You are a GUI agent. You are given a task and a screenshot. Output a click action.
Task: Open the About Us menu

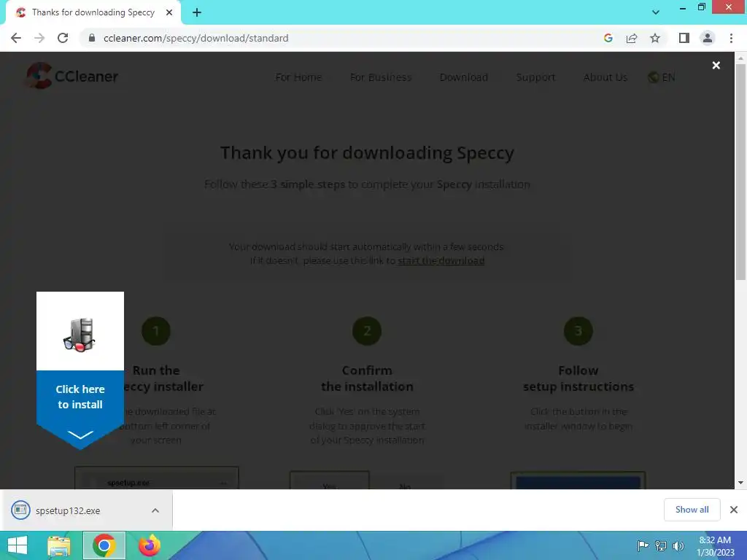click(605, 77)
